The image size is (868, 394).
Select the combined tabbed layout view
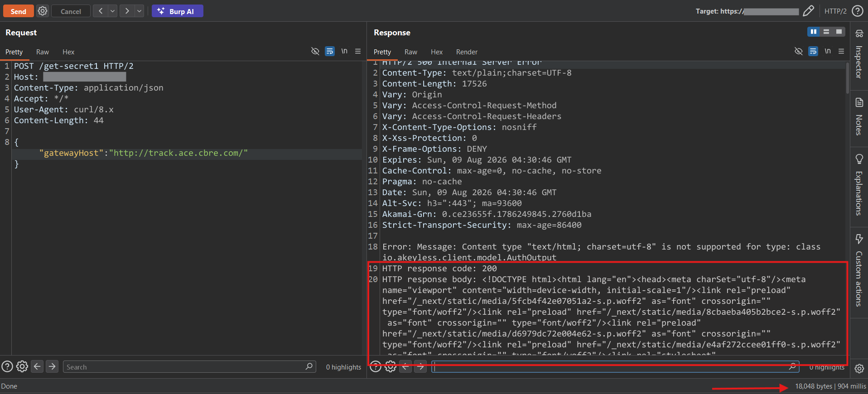click(x=839, y=32)
